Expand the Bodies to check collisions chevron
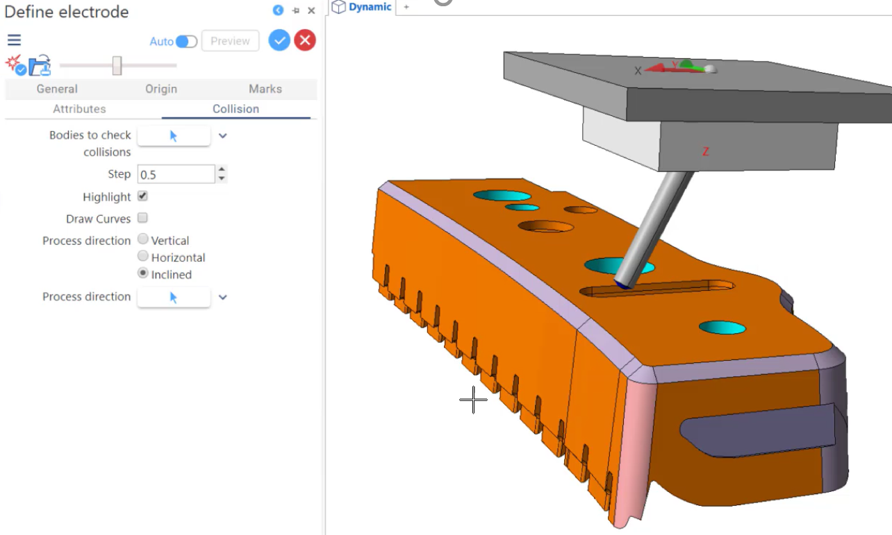 pos(223,136)
